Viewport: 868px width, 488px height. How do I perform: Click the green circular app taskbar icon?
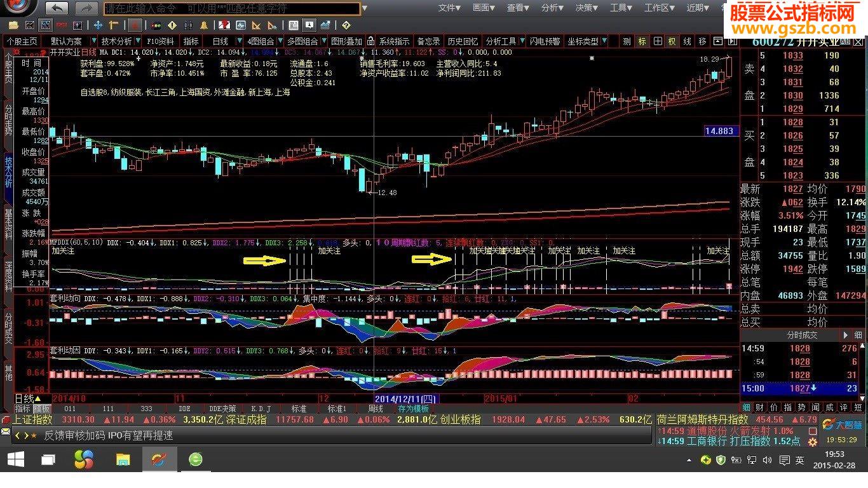[195, 458]
